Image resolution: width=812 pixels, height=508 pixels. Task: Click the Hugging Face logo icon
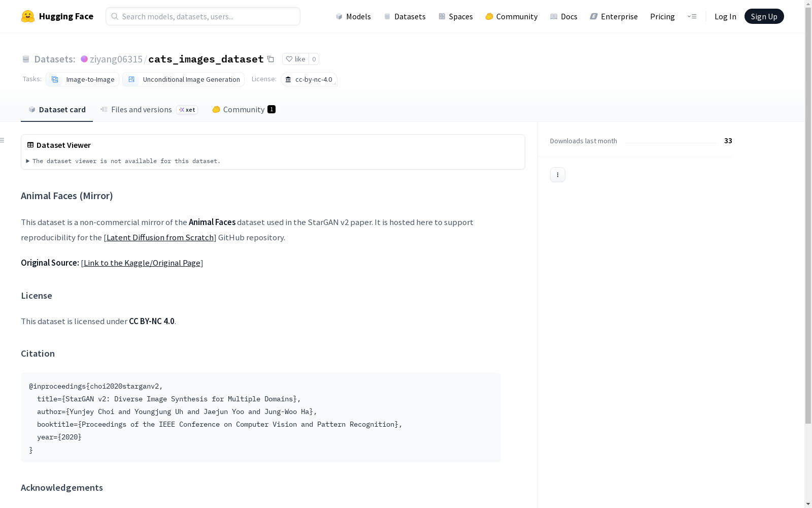tap(28, 16)
